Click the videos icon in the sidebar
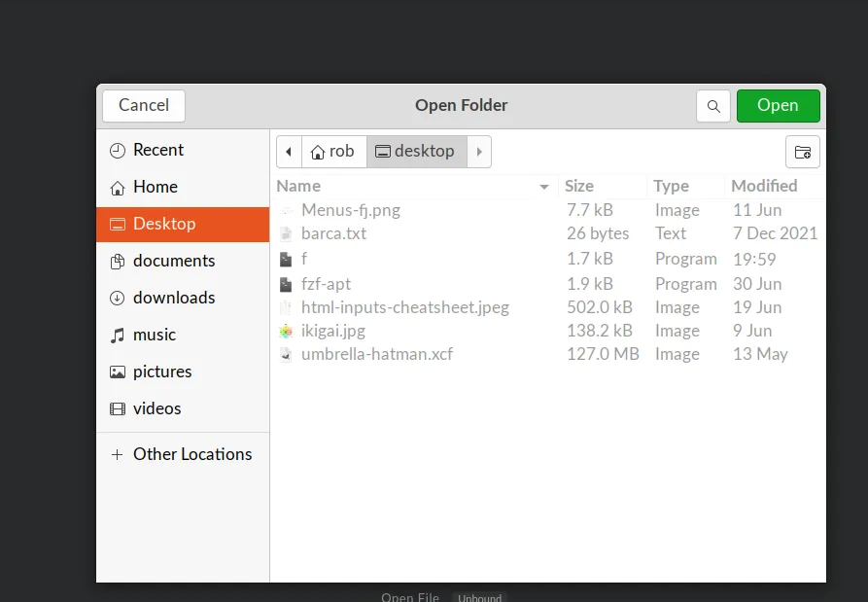 pos(118,408)
